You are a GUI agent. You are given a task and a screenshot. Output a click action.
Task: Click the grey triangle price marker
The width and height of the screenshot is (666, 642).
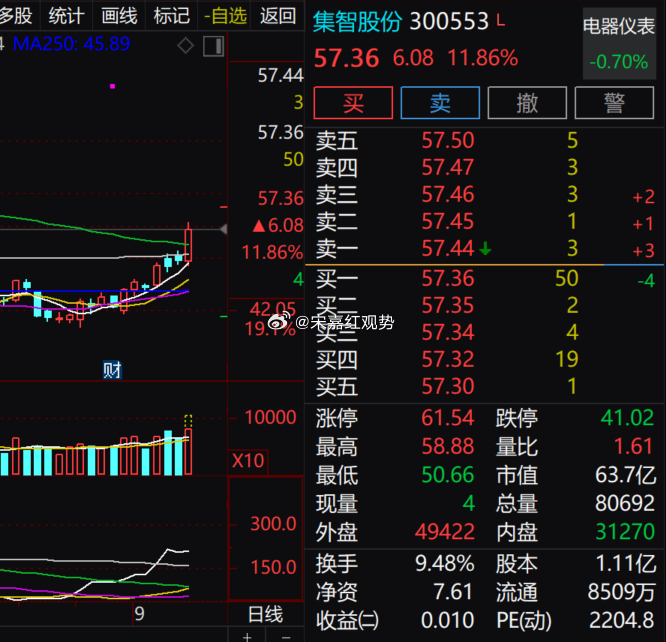click(223, 229)
